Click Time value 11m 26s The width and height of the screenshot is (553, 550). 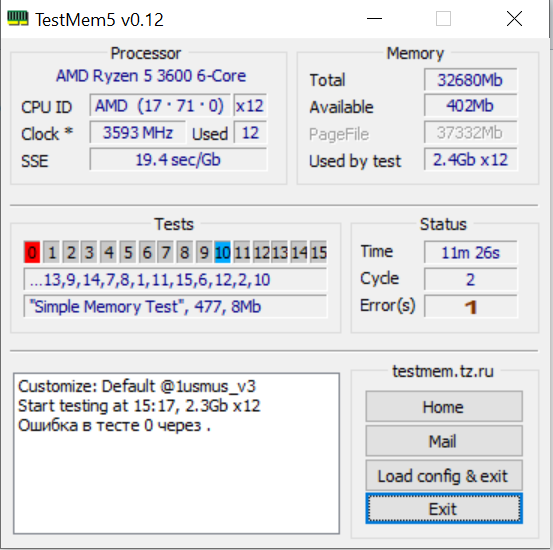tap(470, 253)
